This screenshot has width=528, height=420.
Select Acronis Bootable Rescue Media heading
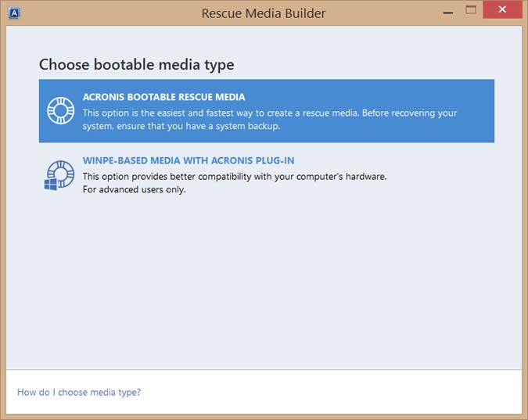[x=163, y=97]
